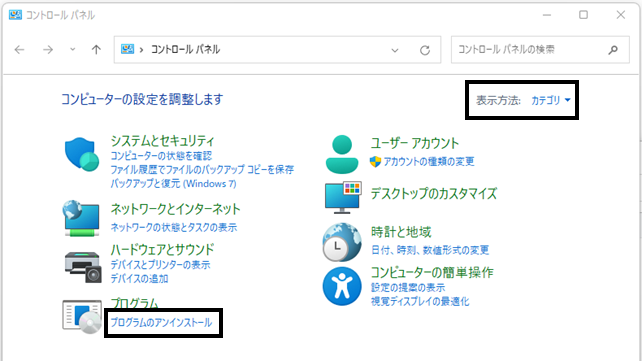Screen dimensions: 642x361
Task: Click the デバイスの追加 link
Action: coord(139,279)
